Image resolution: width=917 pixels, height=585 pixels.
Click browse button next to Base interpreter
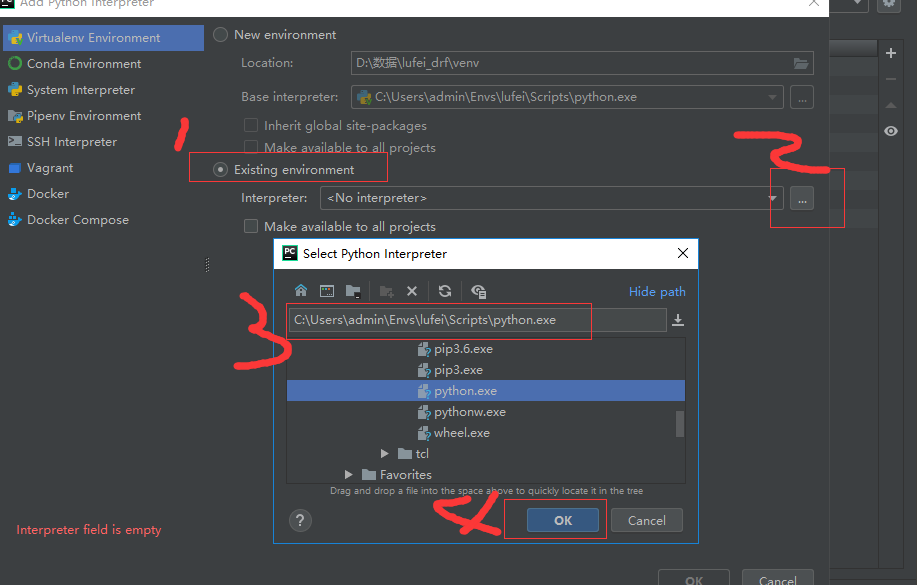pos(802,97)
